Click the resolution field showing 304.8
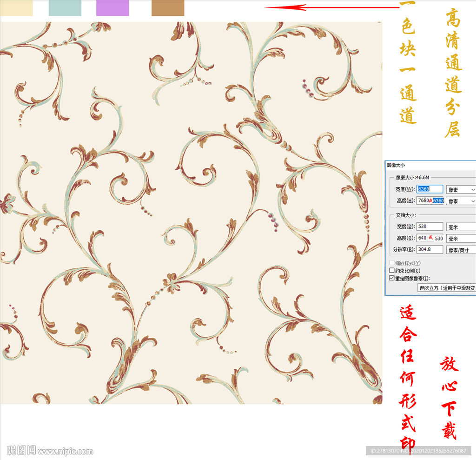 (430, 249)
